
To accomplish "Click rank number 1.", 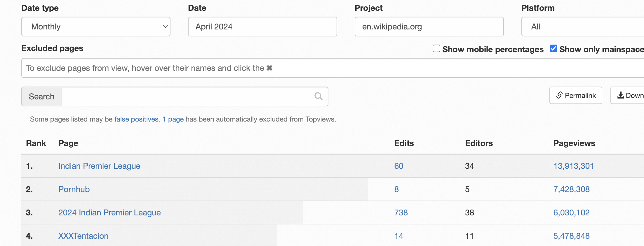I will pyautogui.click(x=29, y=166).
